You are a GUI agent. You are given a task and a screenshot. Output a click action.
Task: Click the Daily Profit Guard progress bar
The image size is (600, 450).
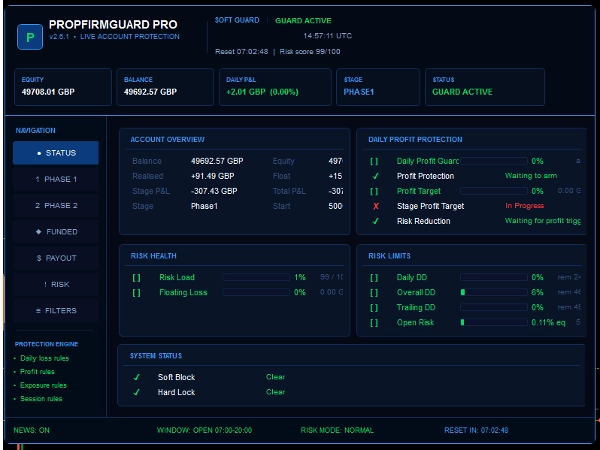coord(494,161)
